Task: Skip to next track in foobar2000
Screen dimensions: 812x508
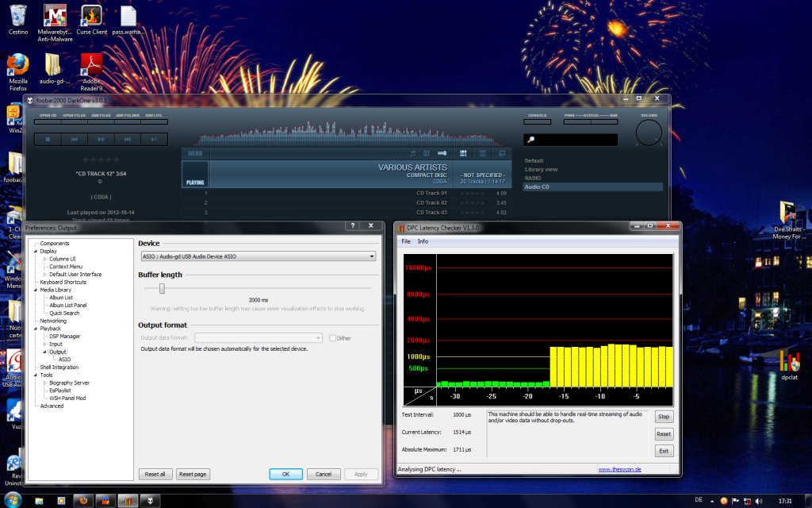Action: 128,139
